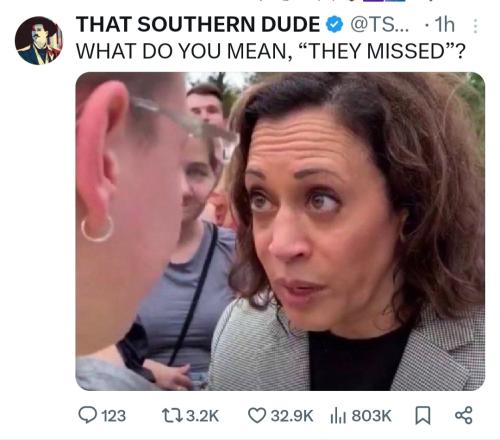
Task: Open THAT SOUTHERN DUDE profile avatar
Action: [38, 40]
